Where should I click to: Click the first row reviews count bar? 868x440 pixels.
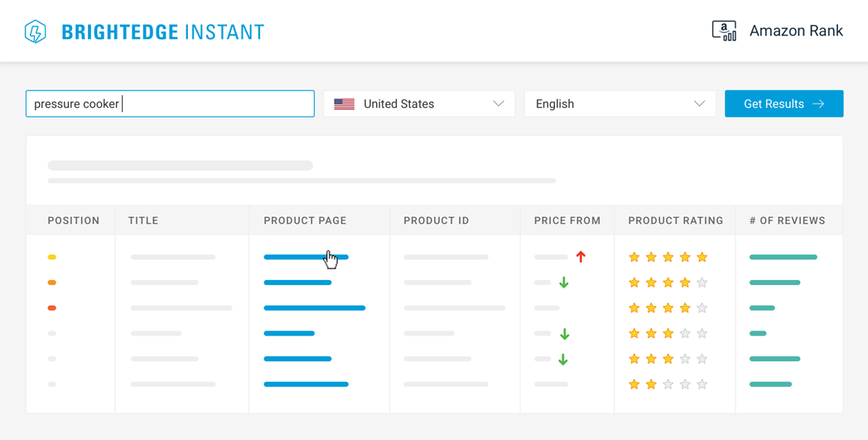[x=783, y=258]
